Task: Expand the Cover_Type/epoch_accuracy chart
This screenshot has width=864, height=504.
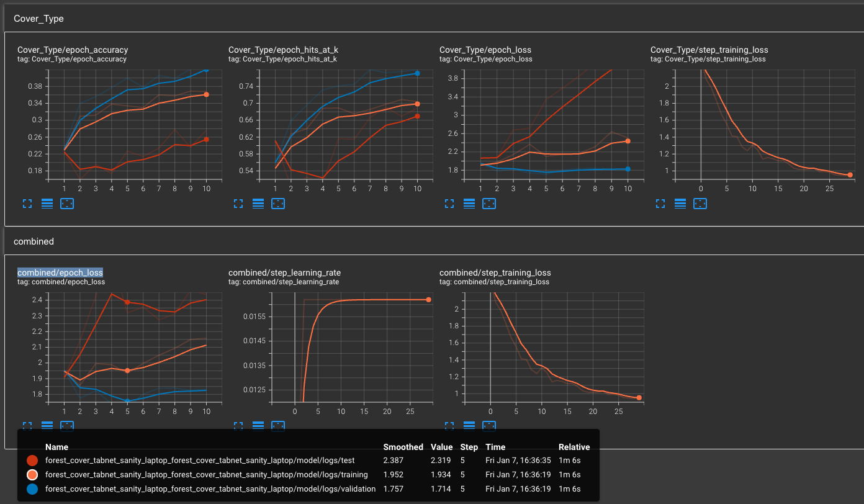Action: pyautogui.click(x=27, y=203)
